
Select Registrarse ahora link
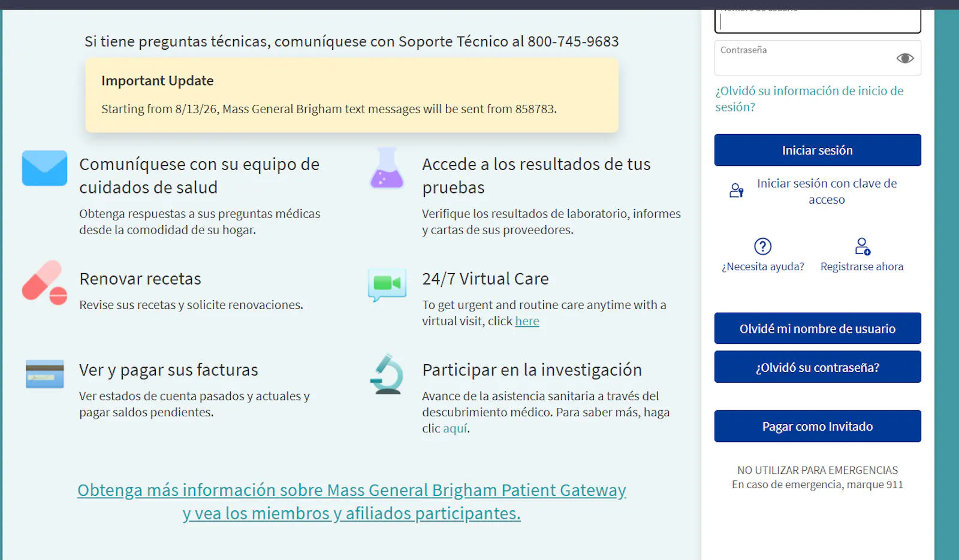pos(862,267)
